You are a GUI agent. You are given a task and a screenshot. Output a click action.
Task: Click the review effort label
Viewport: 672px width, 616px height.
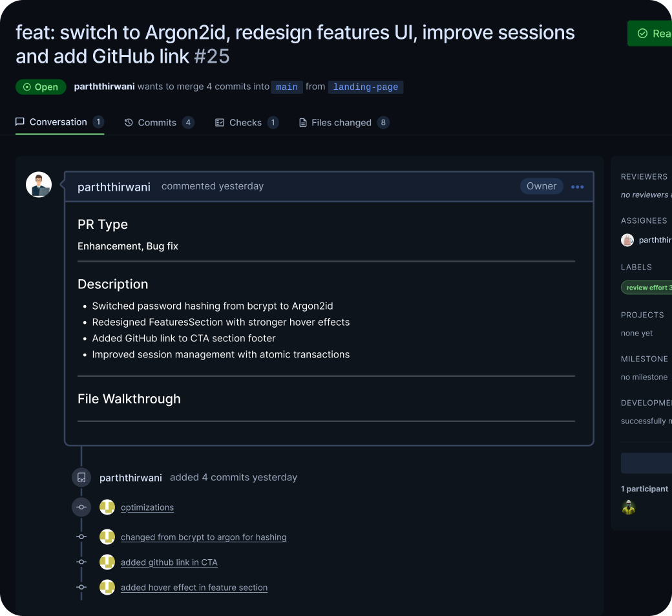point(647,288)
